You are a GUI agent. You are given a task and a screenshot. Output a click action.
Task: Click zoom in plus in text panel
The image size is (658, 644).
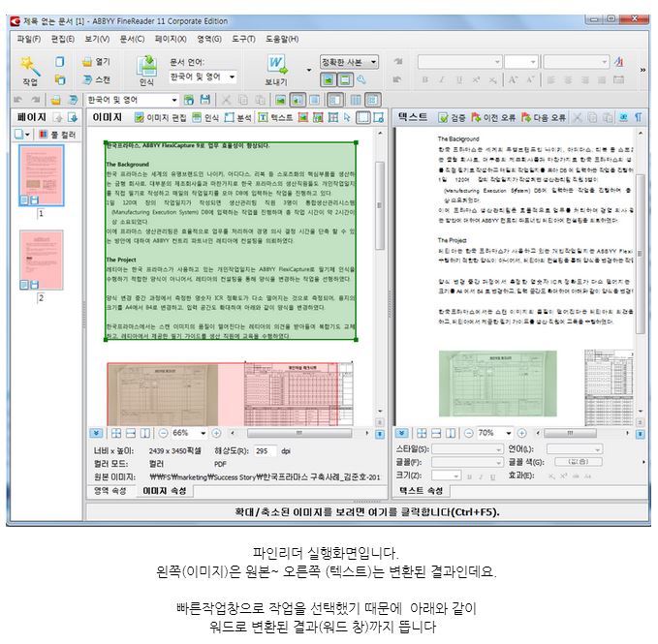(522, 433)
